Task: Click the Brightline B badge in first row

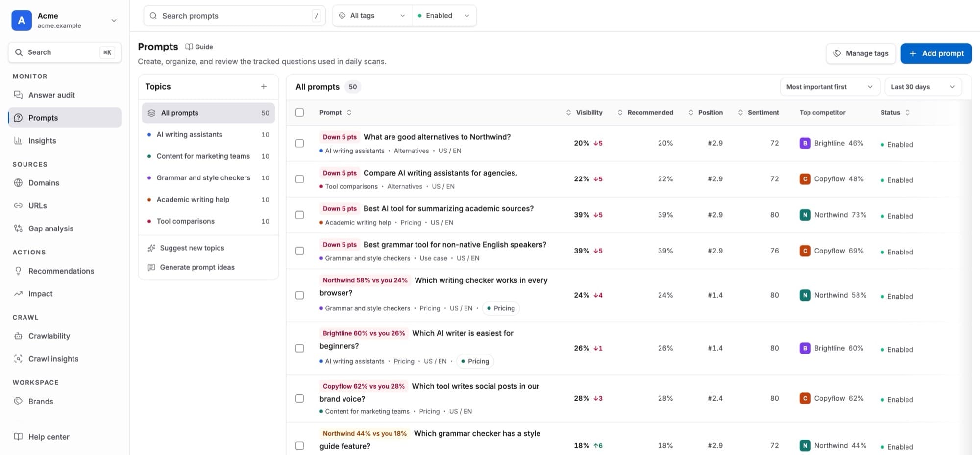Action: [x=805, y=143]
